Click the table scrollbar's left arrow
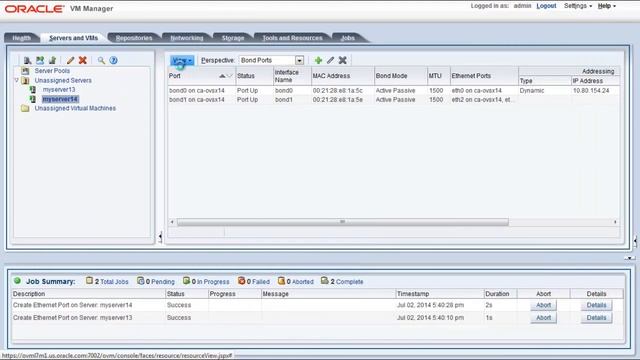 172,222
